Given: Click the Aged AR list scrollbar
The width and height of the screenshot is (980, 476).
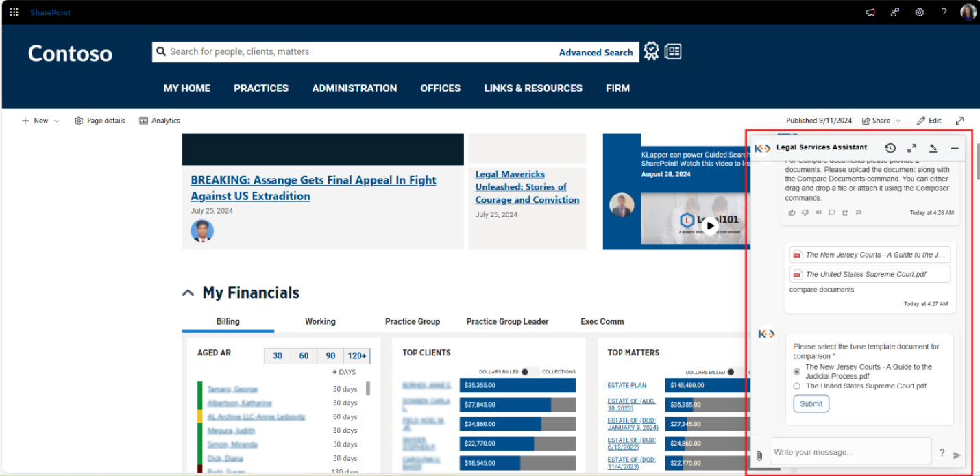Looking at the screenshot, I should coord(368,388).
